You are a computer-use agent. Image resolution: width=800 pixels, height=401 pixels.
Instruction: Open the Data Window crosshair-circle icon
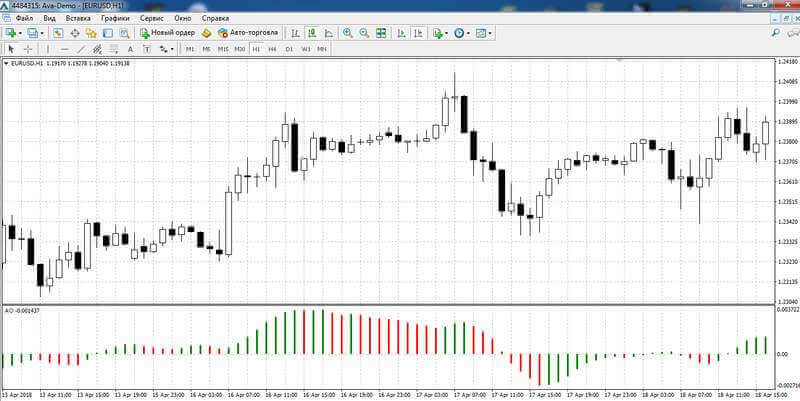pyautogui.click(x=74, y=33)
